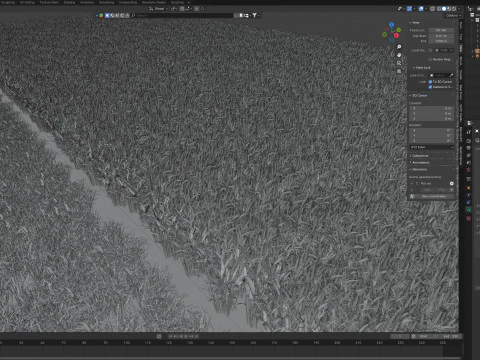480x360 pixels.
Task: Open the overlays settings dropdown arrow
Action: point(426,9)
